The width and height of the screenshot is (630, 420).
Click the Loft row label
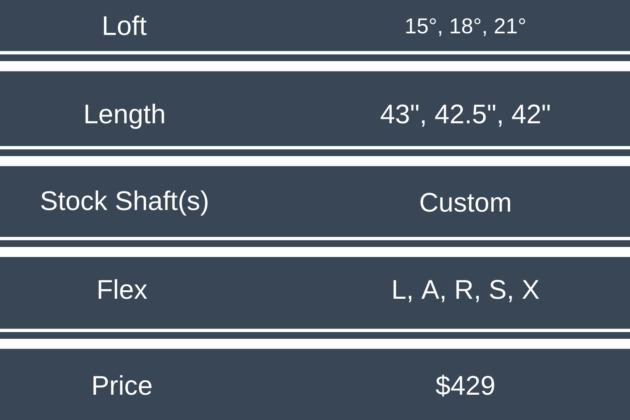[124, 26]
